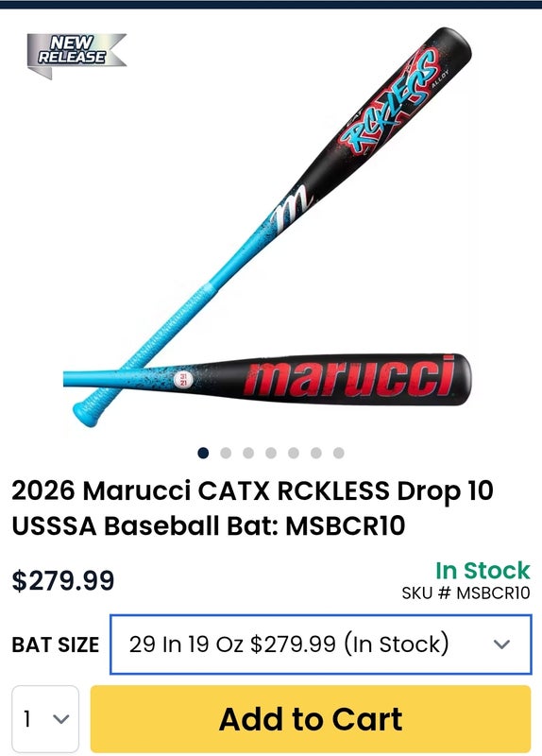This screenshot has width=542, height=756.
Task: Open the Bat Size dropdown
Action: [x=321, y=644]
